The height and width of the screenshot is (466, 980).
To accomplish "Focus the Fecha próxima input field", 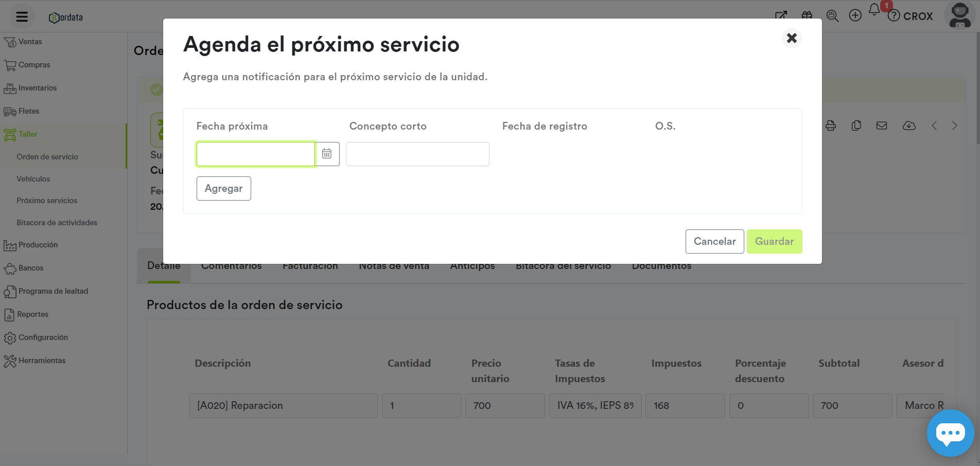I will (256, 154).
